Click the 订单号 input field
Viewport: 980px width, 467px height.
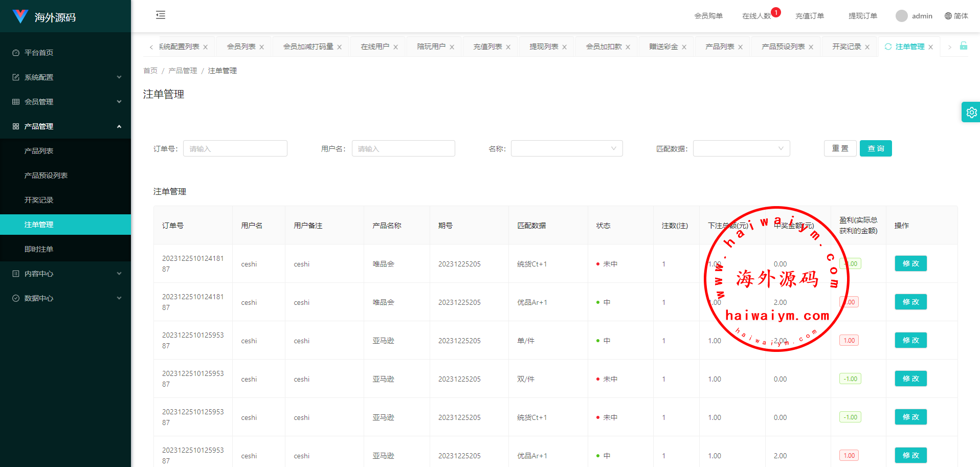pos(235,148)
